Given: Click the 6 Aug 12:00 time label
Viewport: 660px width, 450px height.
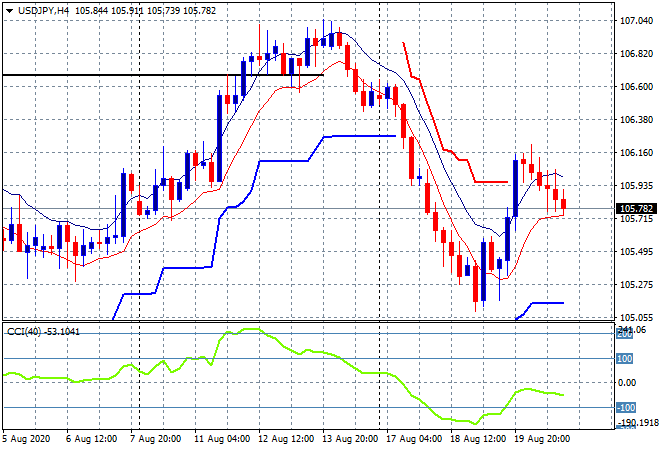Looking at the screenshot, I should 91,439.
